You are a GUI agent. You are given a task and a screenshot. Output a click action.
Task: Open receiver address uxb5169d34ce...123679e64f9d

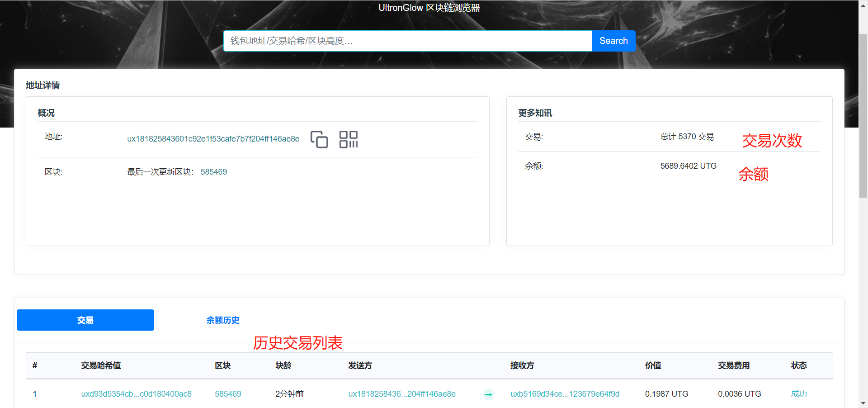point(565,394)
